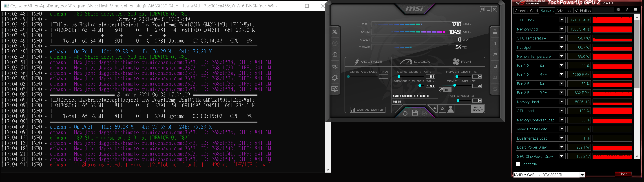Take GPU-Z screenshot with camera icon
The image size is (644, 182).
tap(618, 9)
